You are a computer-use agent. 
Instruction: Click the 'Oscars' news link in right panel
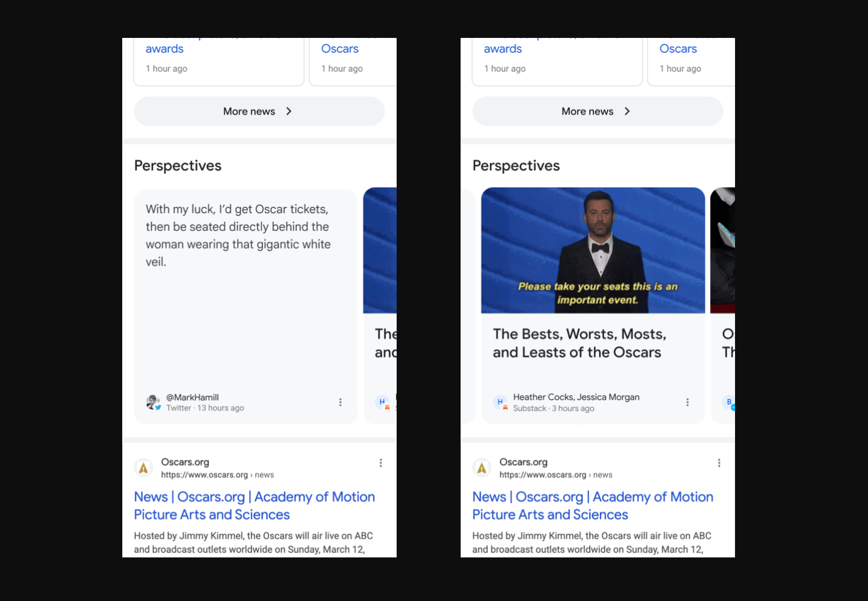[x=678, y=49]
